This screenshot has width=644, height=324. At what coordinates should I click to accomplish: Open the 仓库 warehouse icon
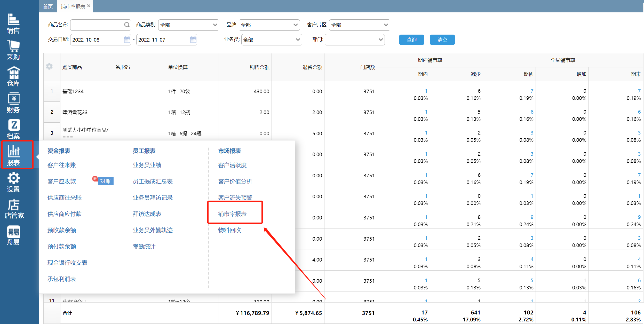(13, 76)
